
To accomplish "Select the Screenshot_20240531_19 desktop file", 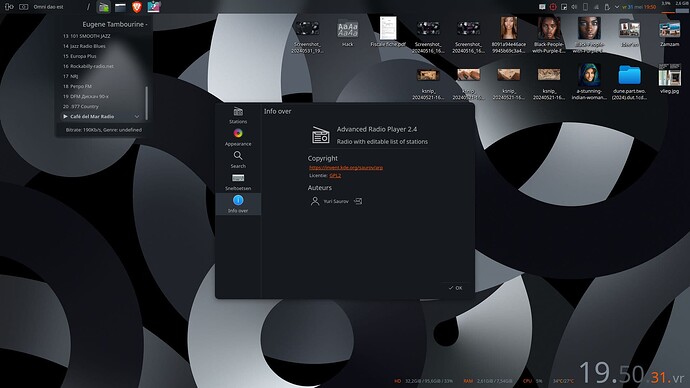I will tap(307, 35).
